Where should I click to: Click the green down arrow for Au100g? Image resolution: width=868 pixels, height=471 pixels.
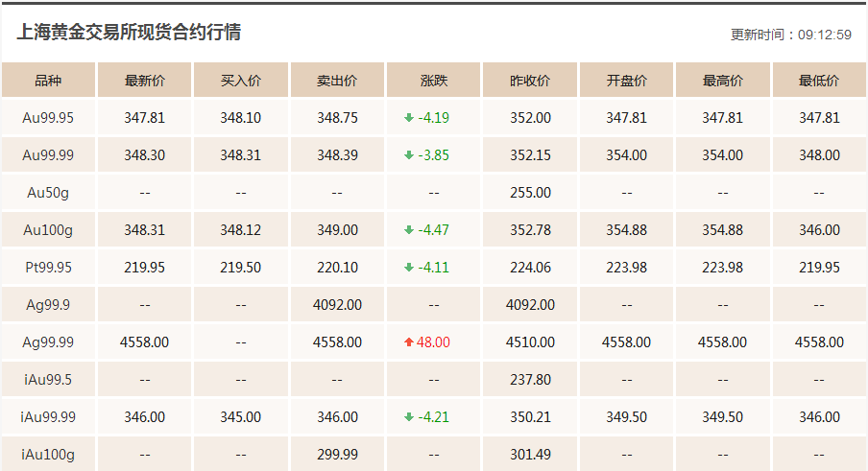click(x=409, y=230)
